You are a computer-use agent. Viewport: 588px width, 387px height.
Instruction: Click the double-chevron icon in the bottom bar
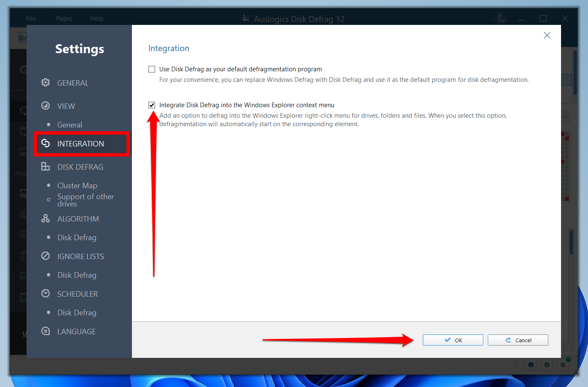[x=563, y=365]
